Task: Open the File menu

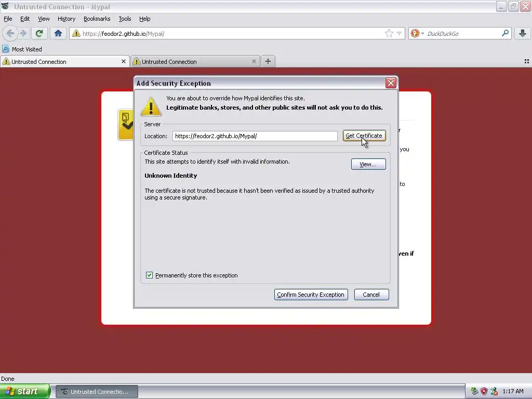Action: (x=8, y=19)
